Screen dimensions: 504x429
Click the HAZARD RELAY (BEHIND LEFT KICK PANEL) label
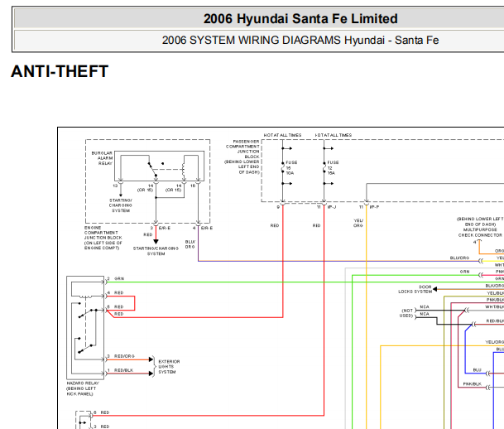click(83, 388)
